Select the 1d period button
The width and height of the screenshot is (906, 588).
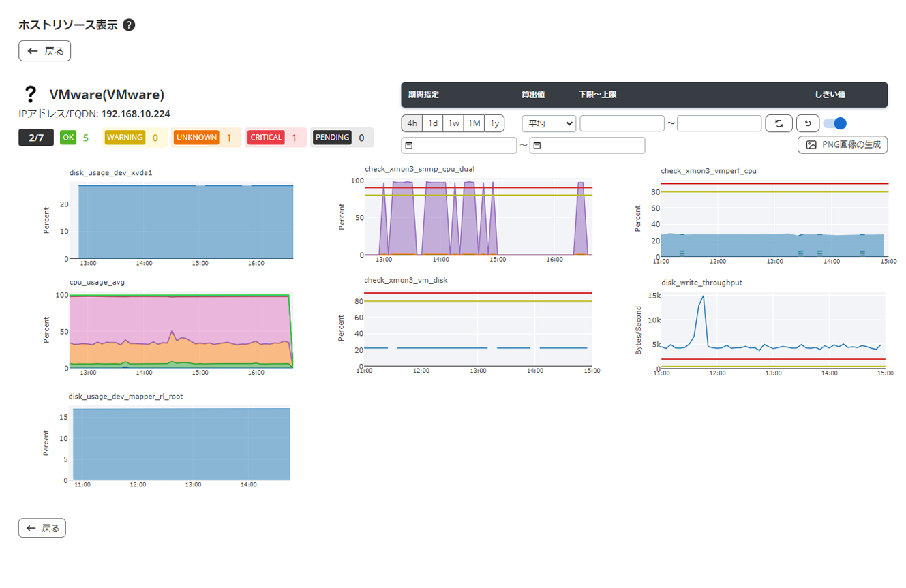pyautogui.click(x=433, y=123)
